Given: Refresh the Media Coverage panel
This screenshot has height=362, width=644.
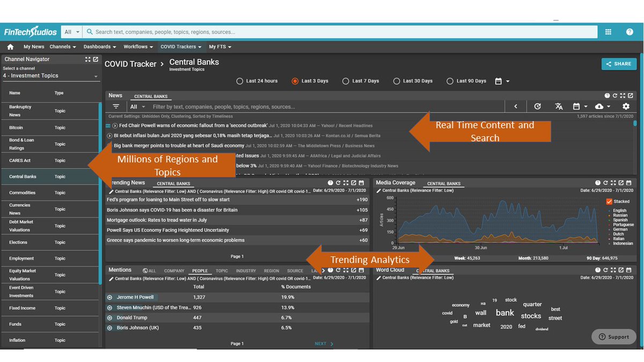Looking at the screenshot, I should [x=605, y=183].
